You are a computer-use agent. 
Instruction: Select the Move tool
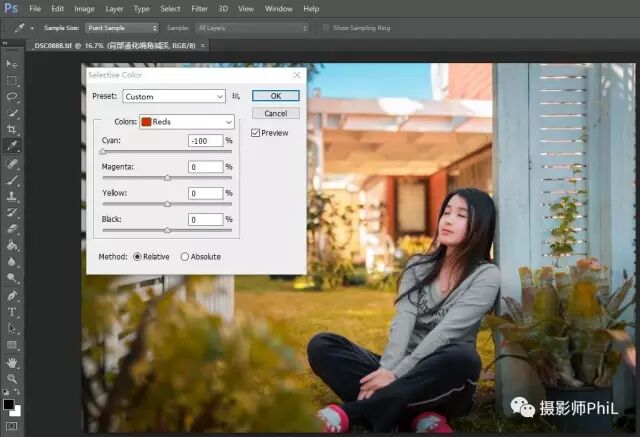11,64
